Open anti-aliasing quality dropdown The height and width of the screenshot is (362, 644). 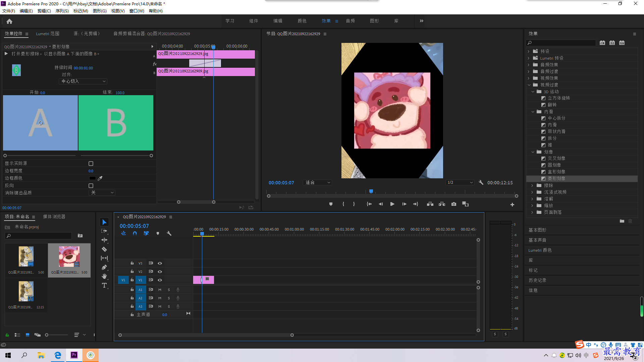click(102, 193)
